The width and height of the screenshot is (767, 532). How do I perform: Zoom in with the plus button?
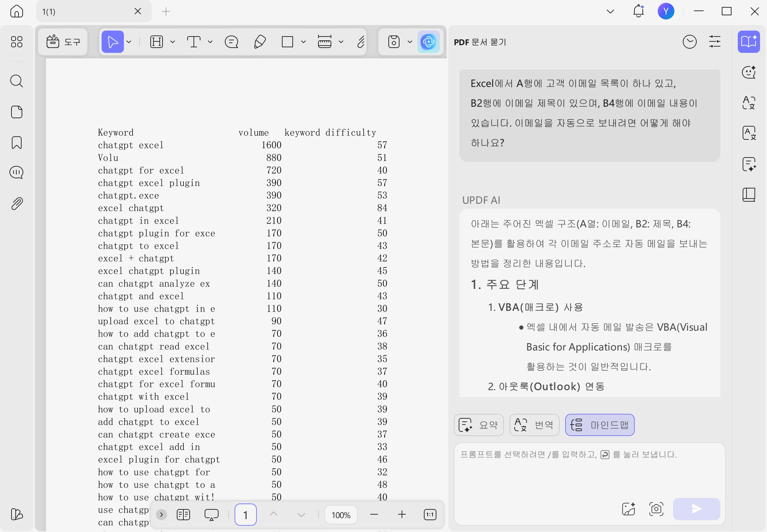[402, 515]
